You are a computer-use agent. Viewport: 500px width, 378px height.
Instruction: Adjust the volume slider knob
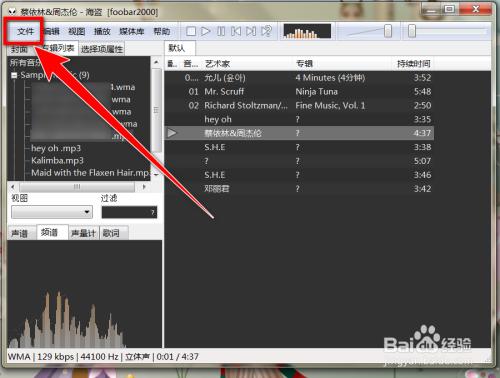(x=388, y=31)
